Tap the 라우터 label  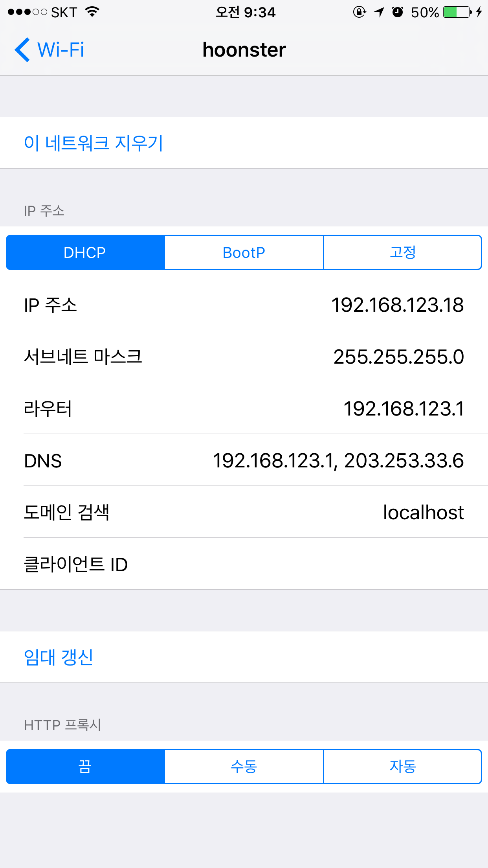48,409
